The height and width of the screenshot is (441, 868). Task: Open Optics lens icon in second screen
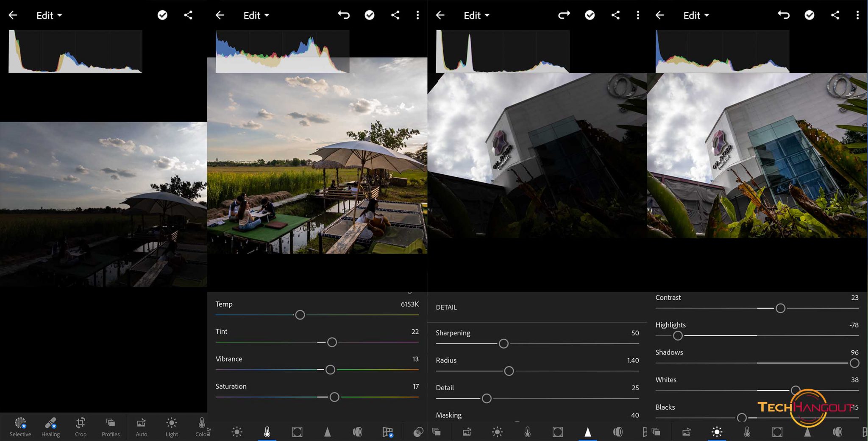[x=357, y=432]
